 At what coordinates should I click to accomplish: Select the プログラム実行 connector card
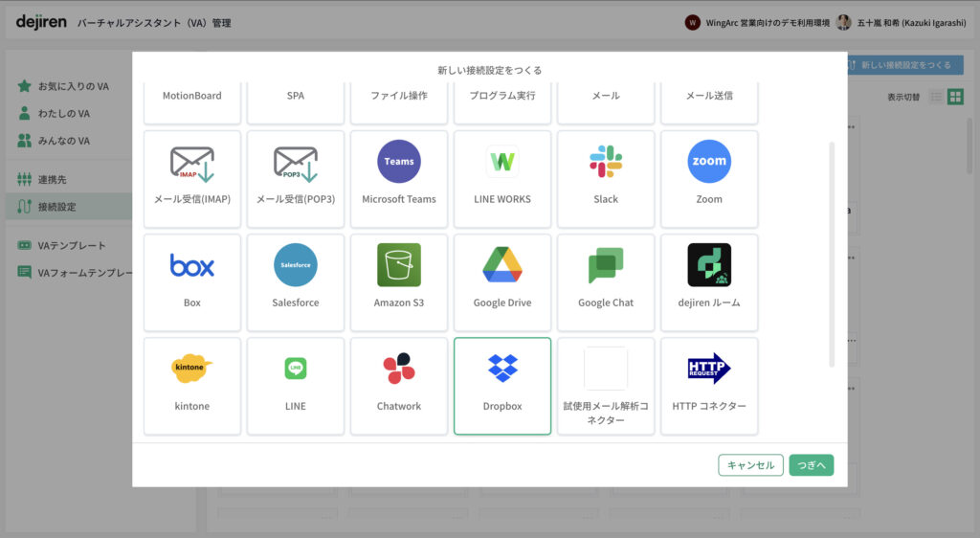pos(502,102)
